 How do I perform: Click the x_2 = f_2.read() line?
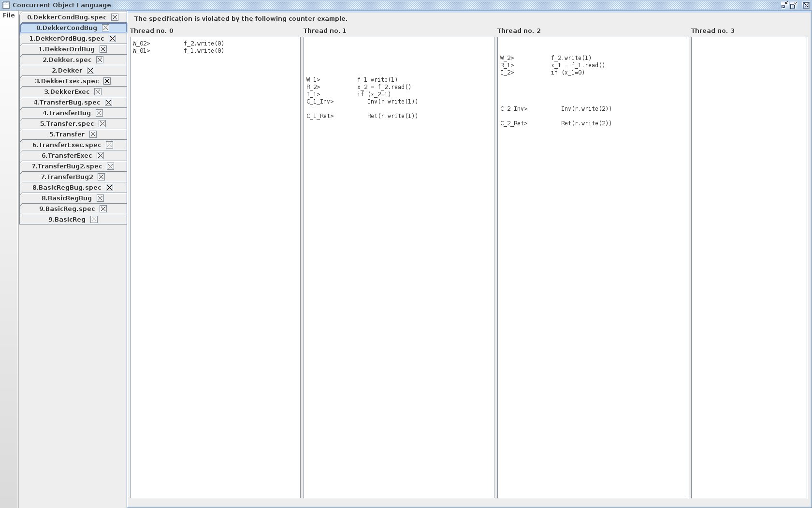pos(384,87)
